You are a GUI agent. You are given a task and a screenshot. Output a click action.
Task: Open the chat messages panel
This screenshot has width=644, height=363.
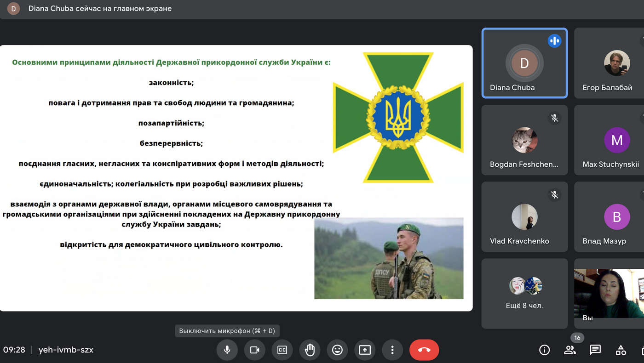(595, 350)
